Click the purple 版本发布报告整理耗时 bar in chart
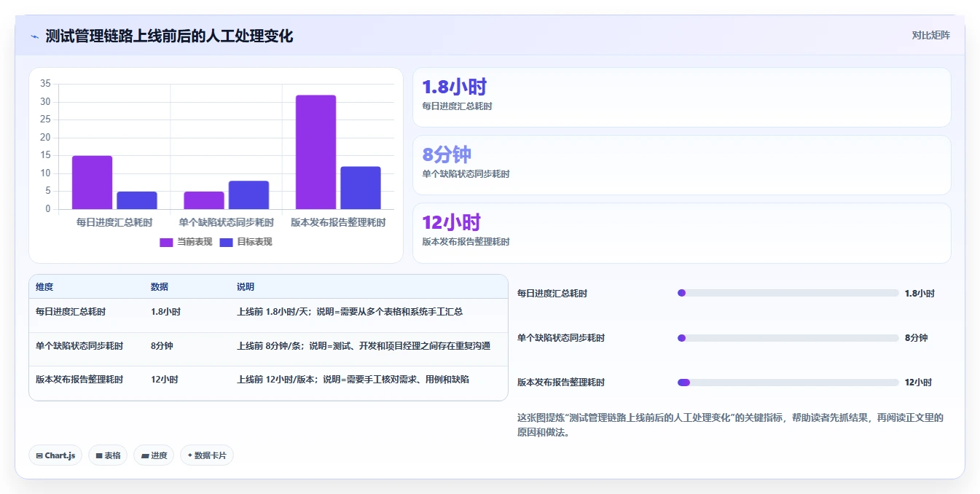 coord(315,152)
